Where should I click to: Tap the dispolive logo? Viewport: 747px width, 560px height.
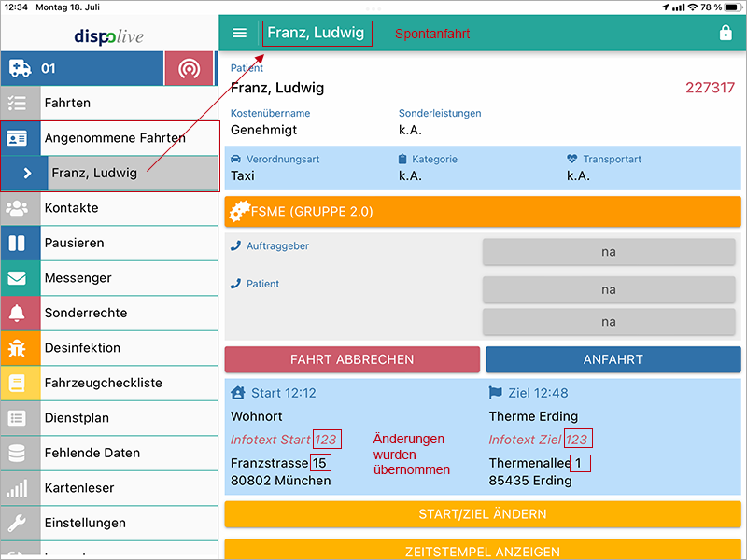(x=108, y=36)
